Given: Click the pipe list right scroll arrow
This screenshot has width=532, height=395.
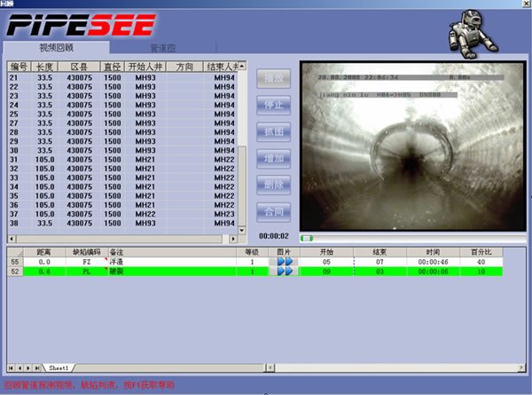Looking at the screenshot, I should [233, 239].
